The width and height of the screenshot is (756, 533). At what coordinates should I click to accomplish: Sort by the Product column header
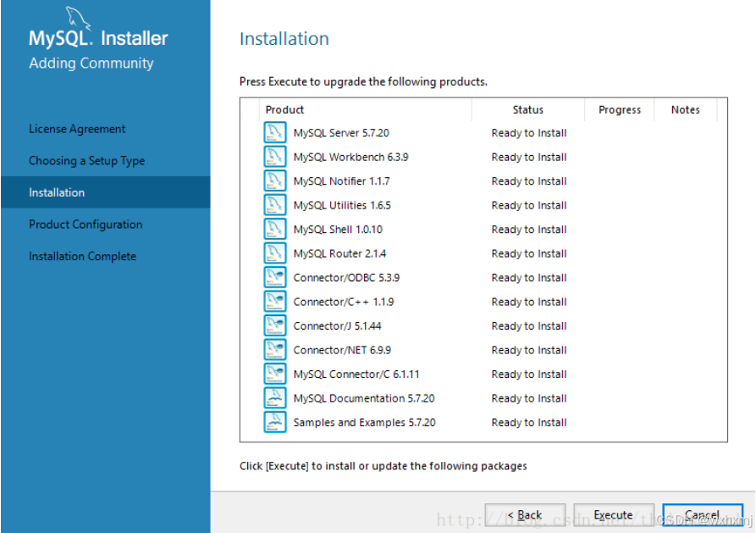tap(365, 109)
